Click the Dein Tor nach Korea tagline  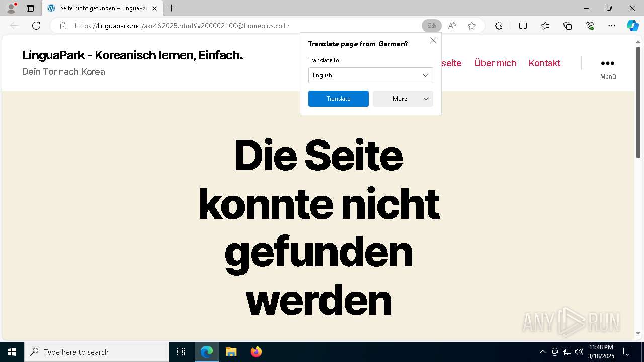63,72
